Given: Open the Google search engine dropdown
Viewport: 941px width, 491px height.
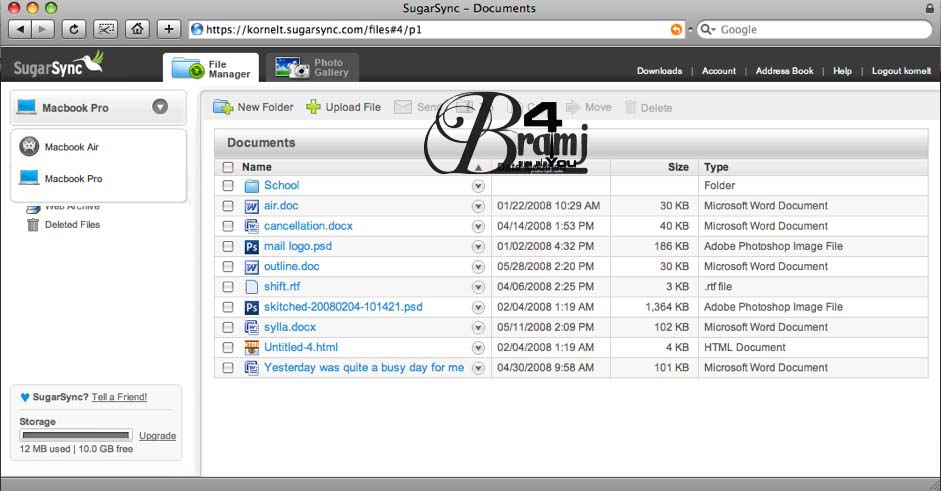Looking at the screenshot, I should click(708, 29).
